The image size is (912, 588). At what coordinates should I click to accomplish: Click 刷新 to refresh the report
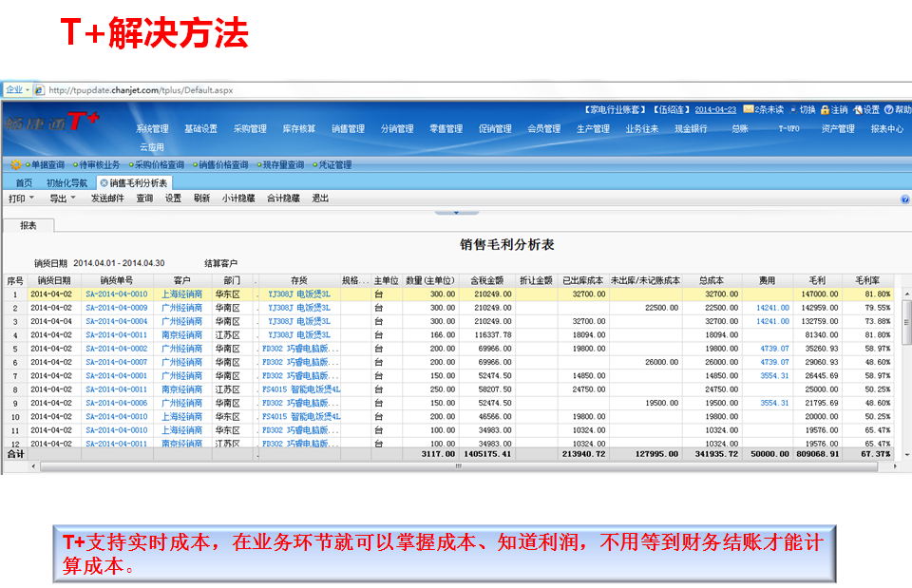pos(201,199)
